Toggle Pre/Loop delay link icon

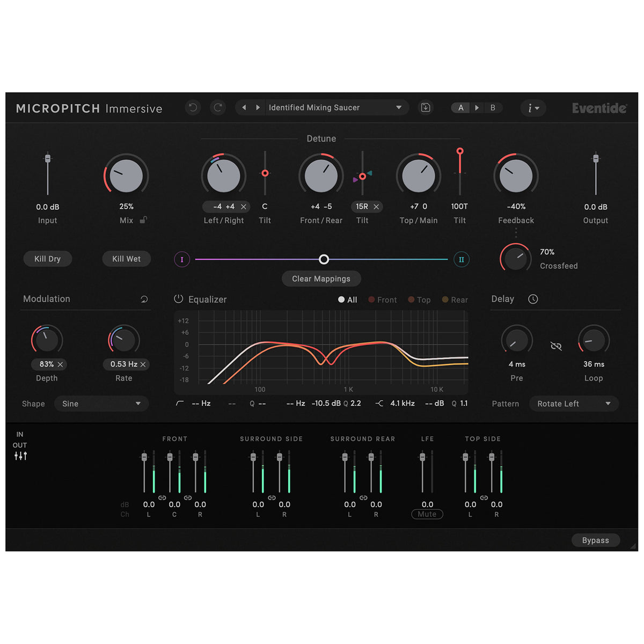coord(556,346)
